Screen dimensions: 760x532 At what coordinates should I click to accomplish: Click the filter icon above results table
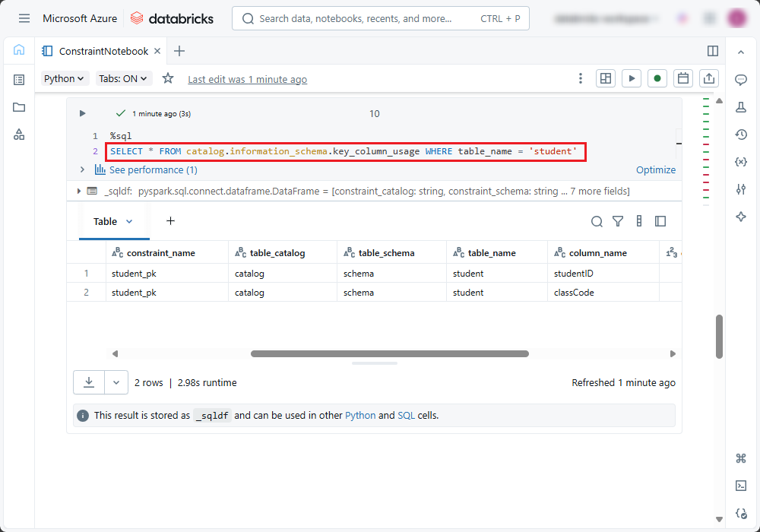click(x=618, y=221)
